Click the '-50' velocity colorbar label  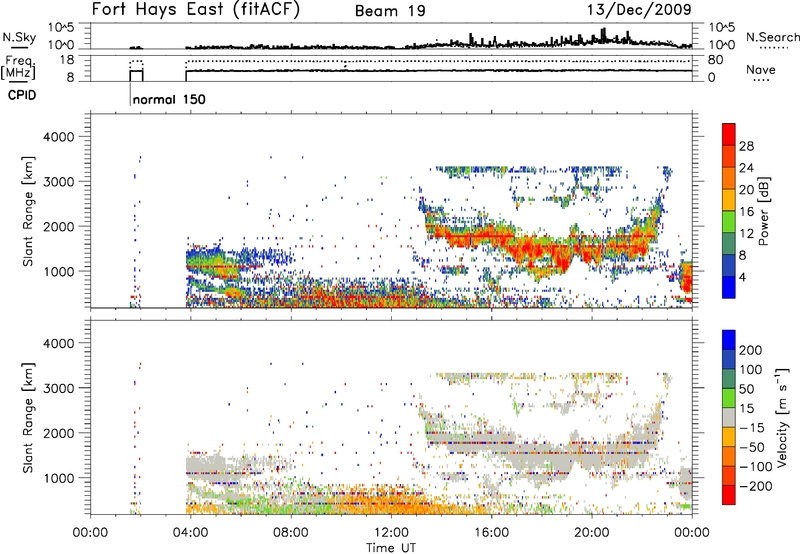point(752,447)
